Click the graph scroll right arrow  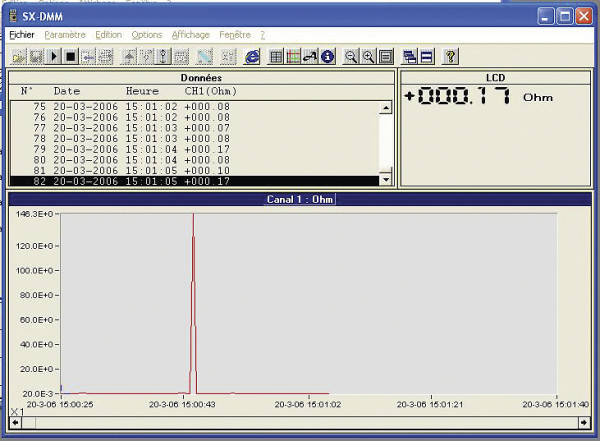tap(584, 423)
